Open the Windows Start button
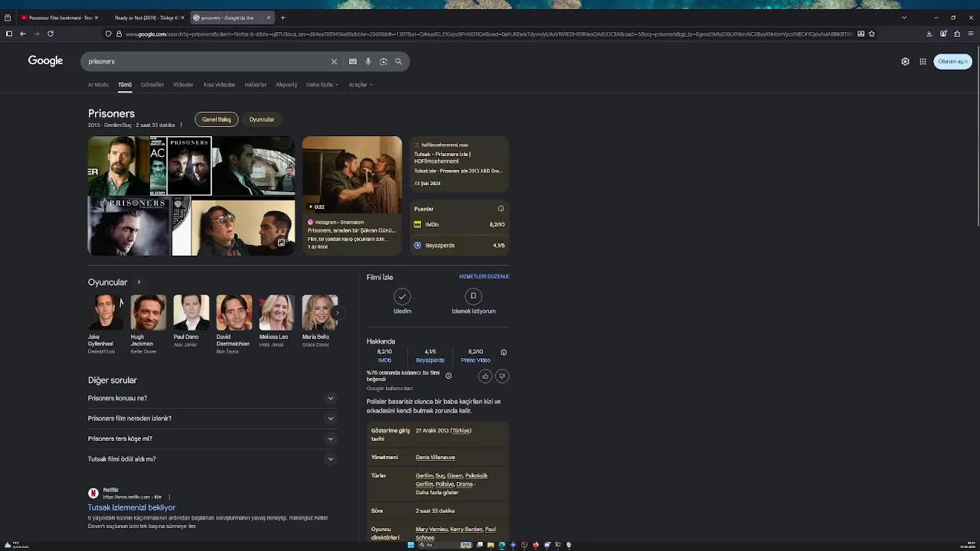Screen dimensions: 980x551 pos(410,545)
